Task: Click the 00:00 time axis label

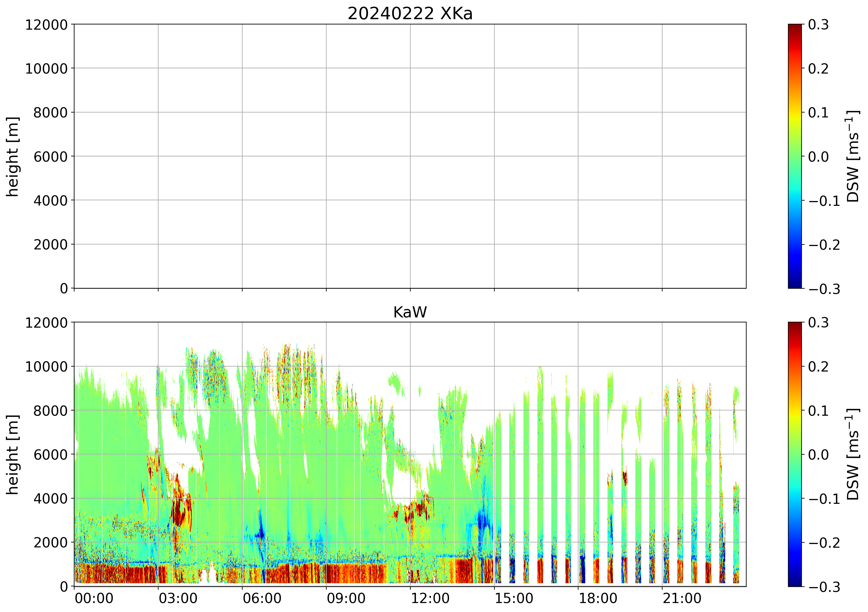Action: point(94,599)
